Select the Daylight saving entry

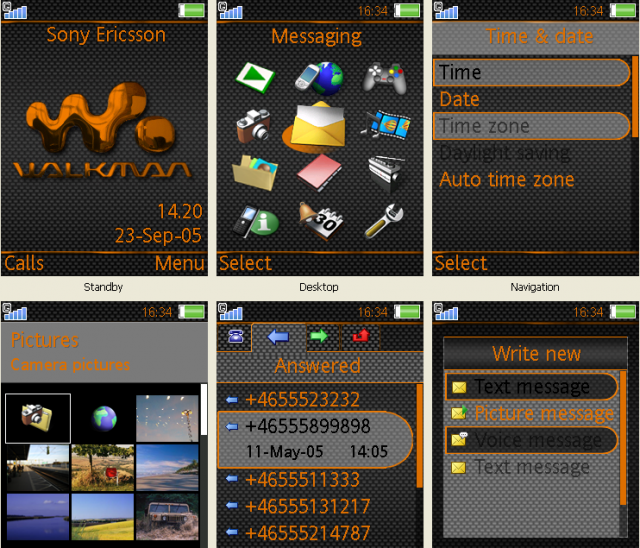click(531, 153)
